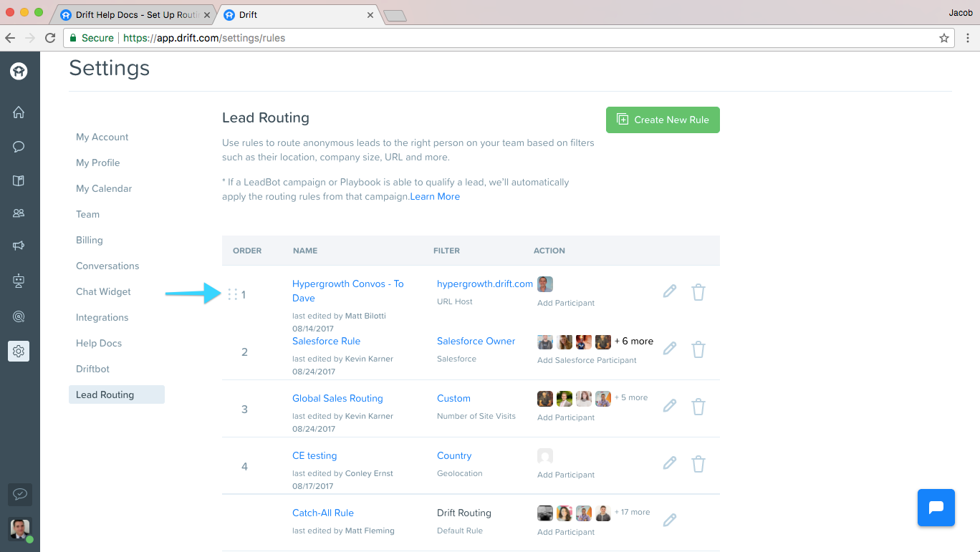980x552 pixels.
Task: Go to Home icon in sidebar
Action: pyautogui.click(x=19, y=112)
